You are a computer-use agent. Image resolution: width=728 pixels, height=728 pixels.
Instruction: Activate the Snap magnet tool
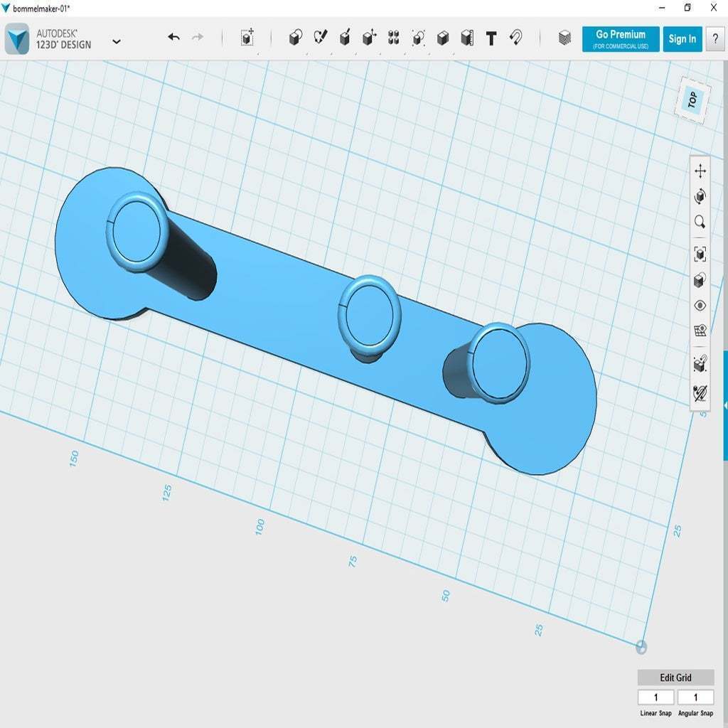(515, 37)
